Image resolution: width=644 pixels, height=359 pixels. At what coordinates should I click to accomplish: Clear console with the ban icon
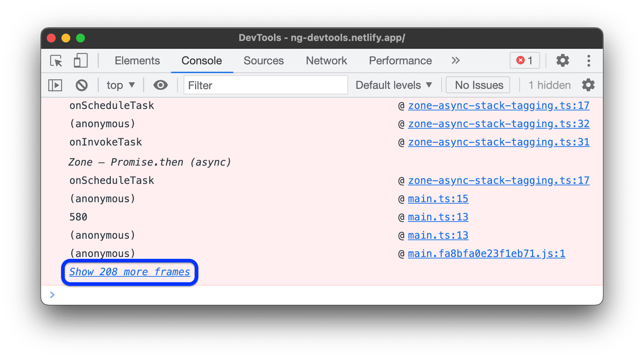click(x=82, y=86)
